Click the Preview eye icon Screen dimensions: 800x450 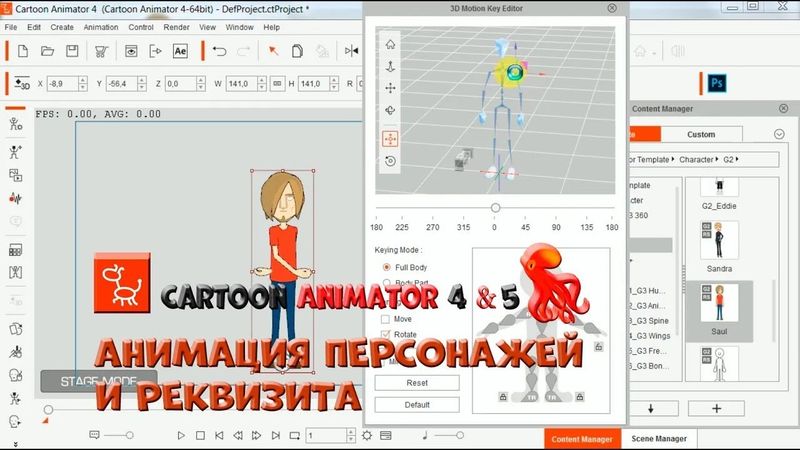click(131, 51)
